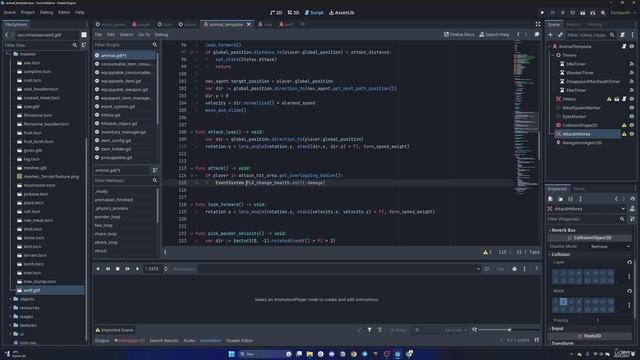This screenshot has width=640, height=360.
Task: Run the project with the play icon
Action: tap(542, 13)
